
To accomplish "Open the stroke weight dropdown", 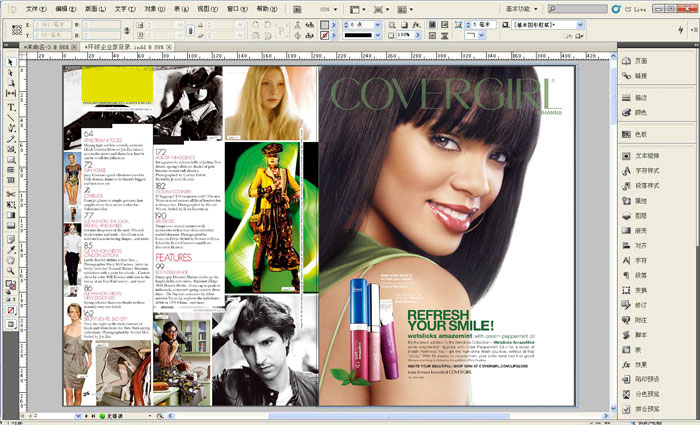I will [378, 25].
